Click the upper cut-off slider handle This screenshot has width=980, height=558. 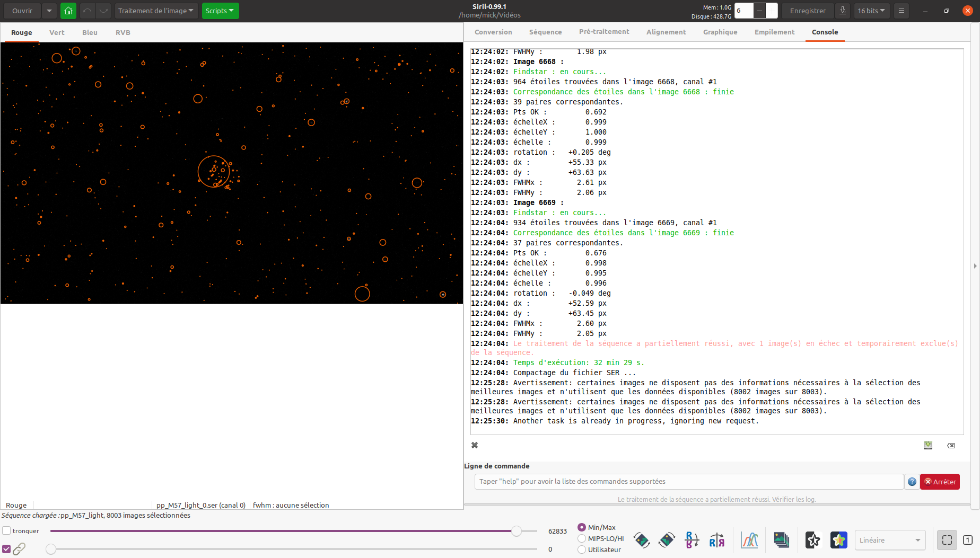pos(517,530)
